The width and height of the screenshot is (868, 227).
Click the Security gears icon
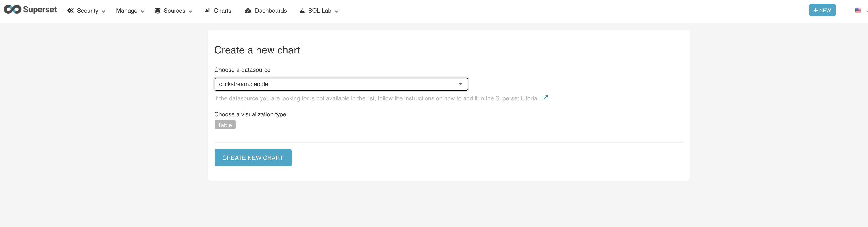tap(70, 11)
